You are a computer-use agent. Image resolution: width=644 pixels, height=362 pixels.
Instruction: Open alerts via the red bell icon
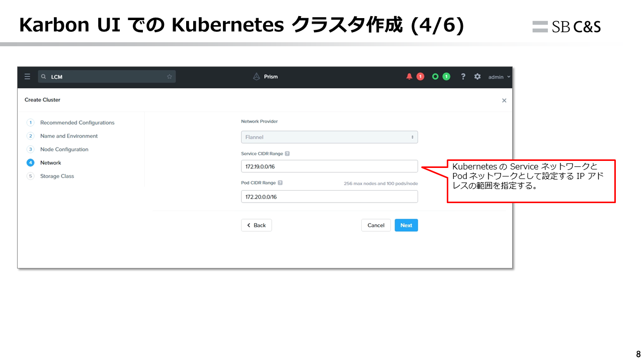409,76
